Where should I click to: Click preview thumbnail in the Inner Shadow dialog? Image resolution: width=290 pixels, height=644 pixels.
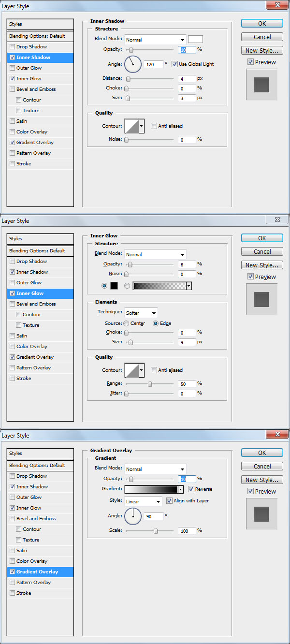tap(261, 85)
